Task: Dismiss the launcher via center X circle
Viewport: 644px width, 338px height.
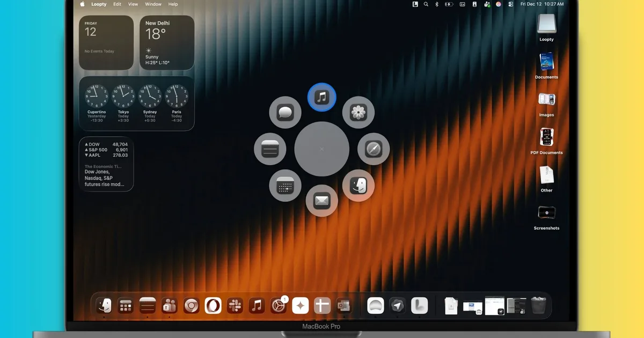Action: pyautogui.click(x=321, y=149)
